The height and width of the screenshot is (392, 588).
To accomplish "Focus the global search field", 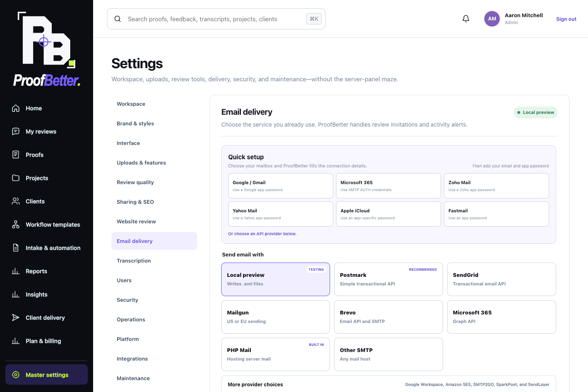I will [216, 19].
